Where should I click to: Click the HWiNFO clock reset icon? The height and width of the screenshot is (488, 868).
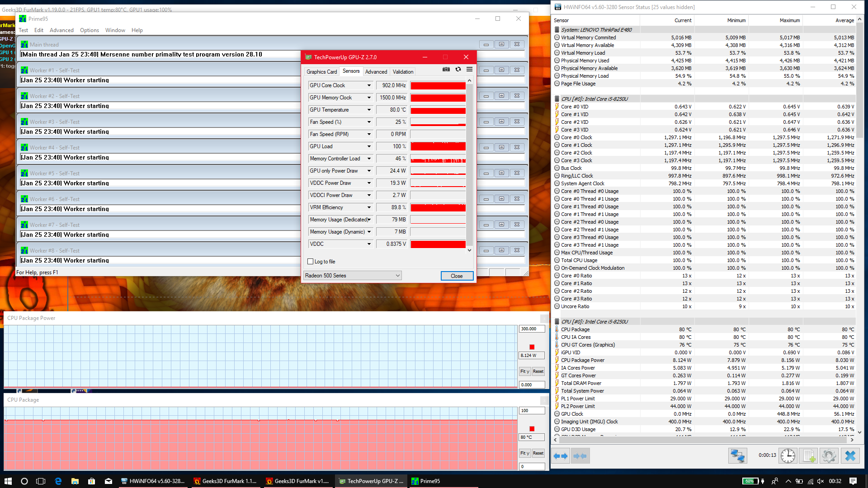point(788,456)
